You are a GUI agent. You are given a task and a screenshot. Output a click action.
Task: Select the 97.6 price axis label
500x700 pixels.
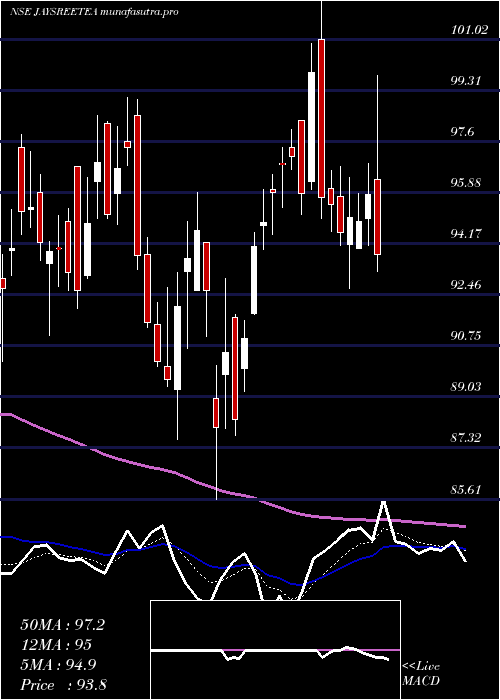(464, 132)
